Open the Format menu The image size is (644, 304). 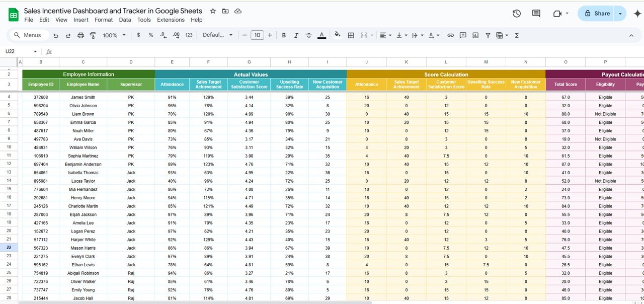coord(104,20)
